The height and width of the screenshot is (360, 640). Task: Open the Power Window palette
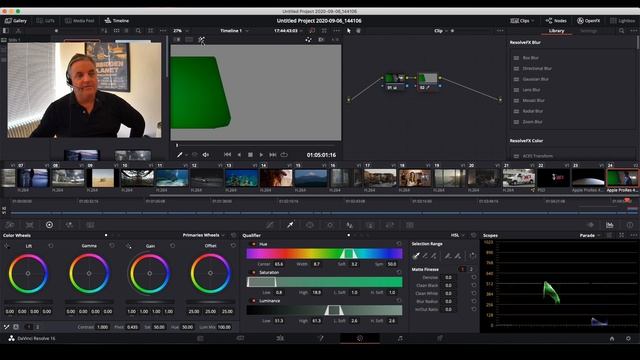click(x=310, y=225)
